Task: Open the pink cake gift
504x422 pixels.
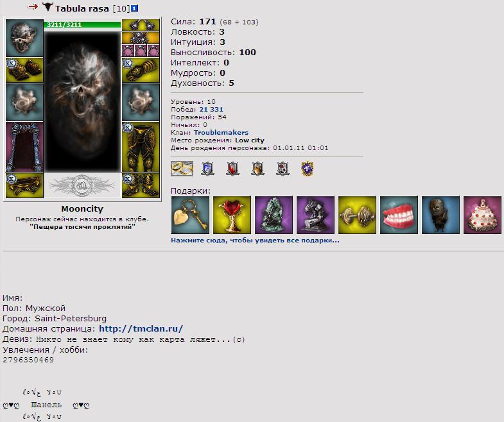Action: click(482, 215)
